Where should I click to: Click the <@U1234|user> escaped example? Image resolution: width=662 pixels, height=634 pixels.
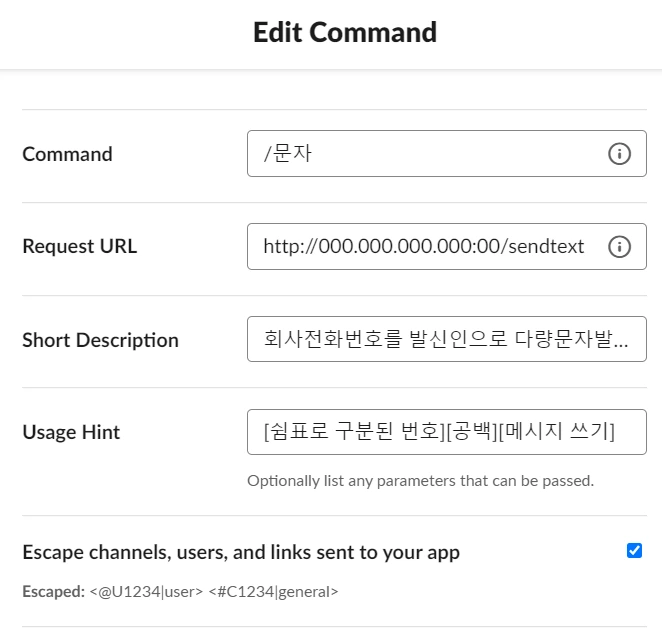(x=146, y=592)
